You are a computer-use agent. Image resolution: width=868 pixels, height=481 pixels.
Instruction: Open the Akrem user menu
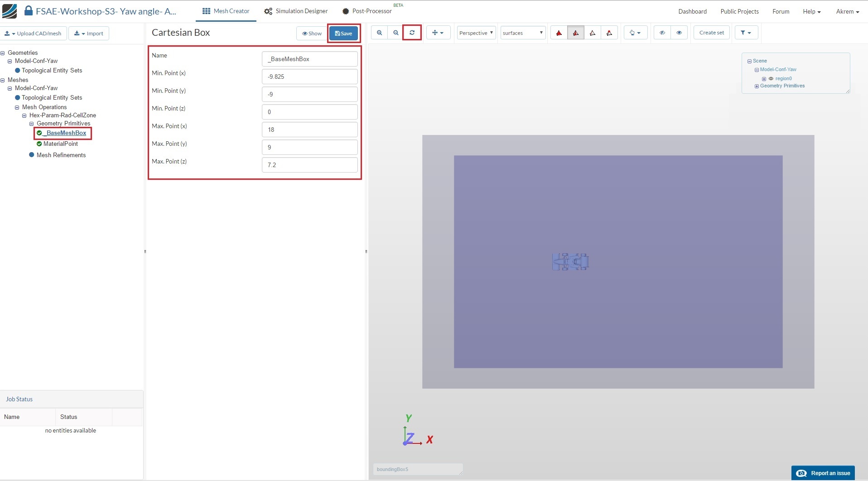click(x=847, y=11)
